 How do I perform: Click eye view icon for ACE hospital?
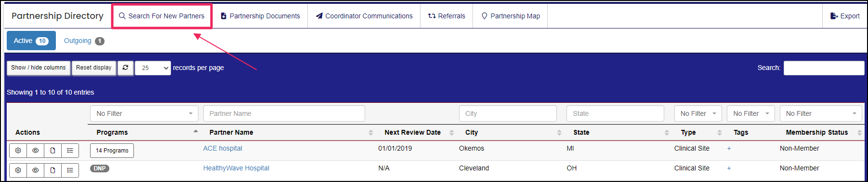pyautogui.click(x=36, y=151)
